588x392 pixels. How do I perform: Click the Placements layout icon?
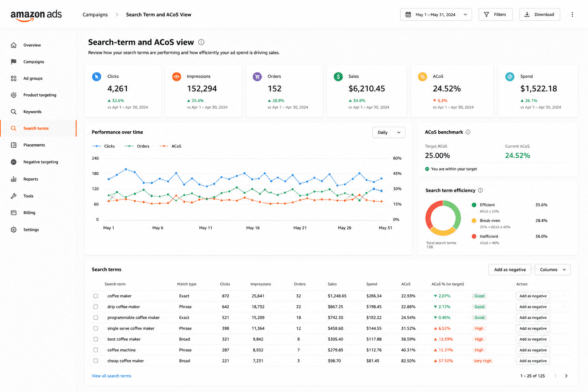click(14, 145)
